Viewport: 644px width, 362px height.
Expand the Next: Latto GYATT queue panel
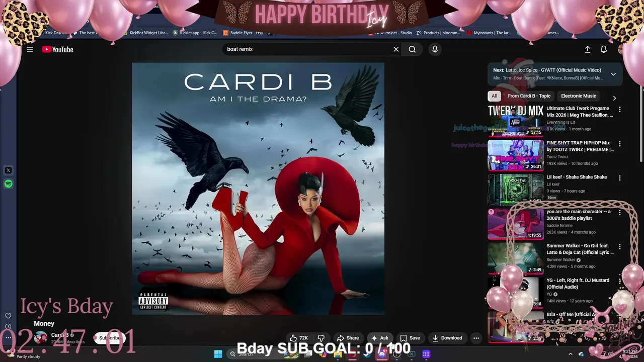[613, 74]
